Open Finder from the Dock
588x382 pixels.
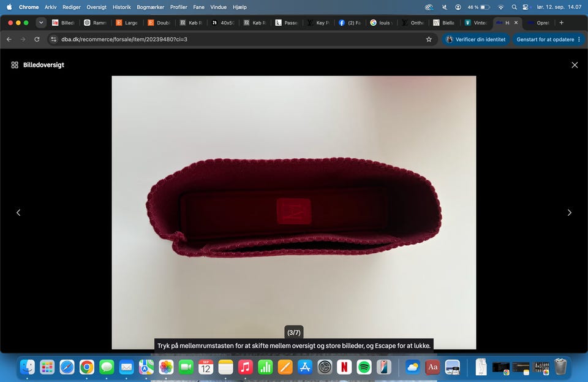click(x=28, y=367)
